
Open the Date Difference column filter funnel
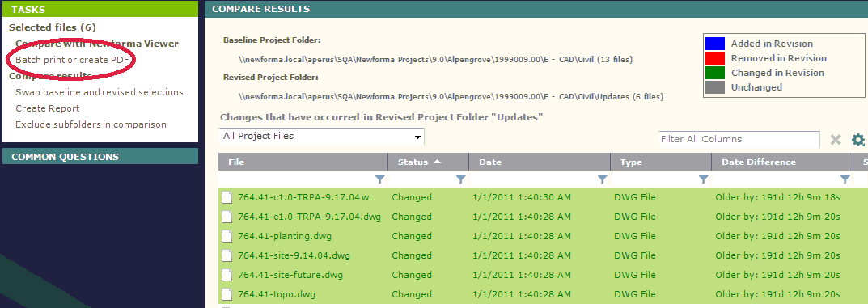pos(845,179)
